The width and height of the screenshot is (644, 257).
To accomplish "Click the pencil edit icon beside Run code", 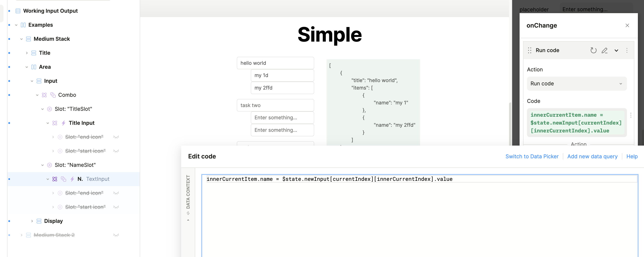I will (x=605, y=50).
